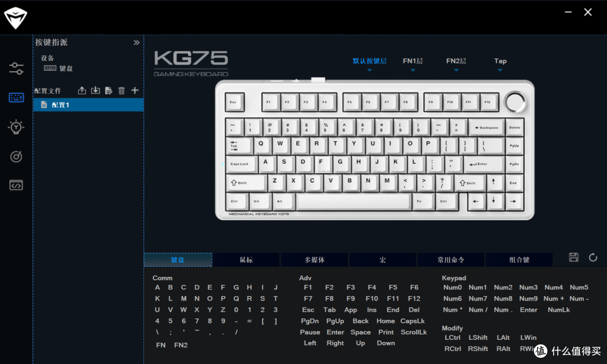Open the macro code editor sidebar icon
Viewport: 607px width, 364px height.
click(16, 185)
